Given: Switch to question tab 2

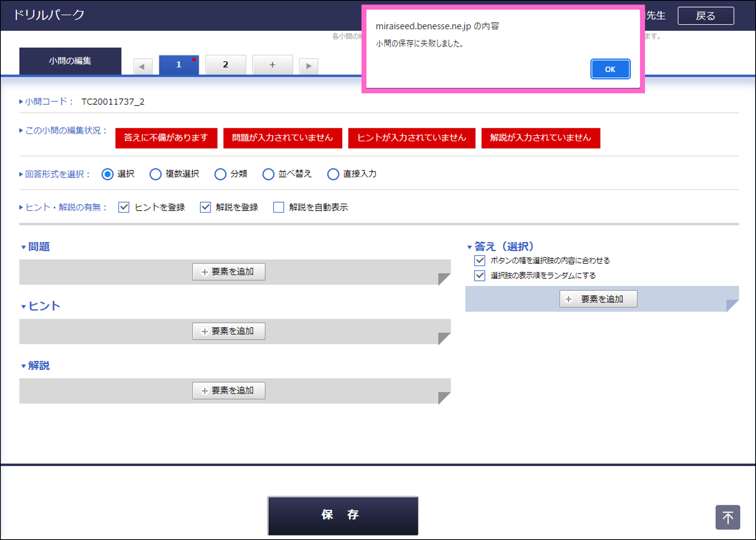Looking at the screenshot, I should [226, 65].
